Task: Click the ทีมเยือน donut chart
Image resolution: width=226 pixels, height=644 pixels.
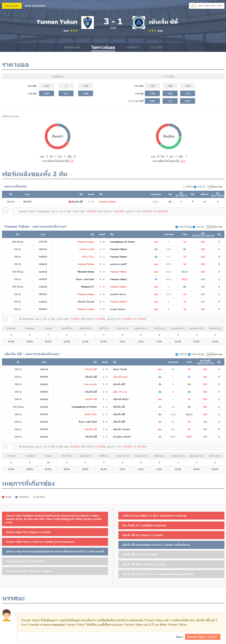Action: pos(169,136)
